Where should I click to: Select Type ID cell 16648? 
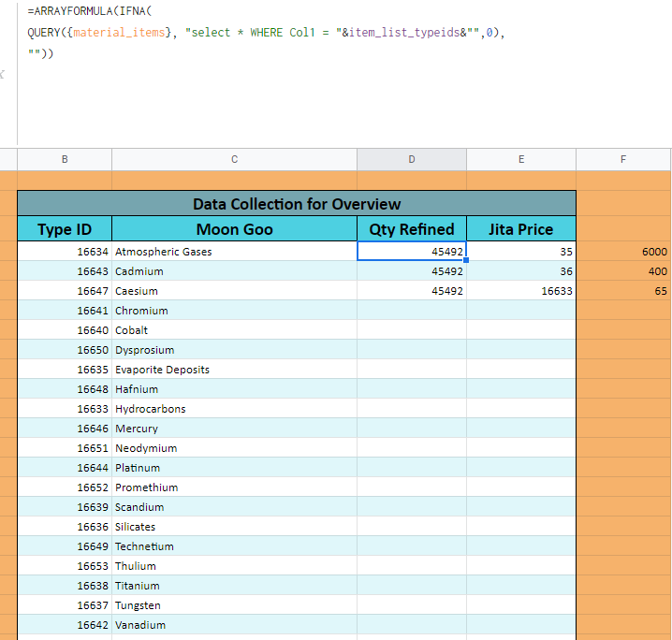[x=65, y=389]
